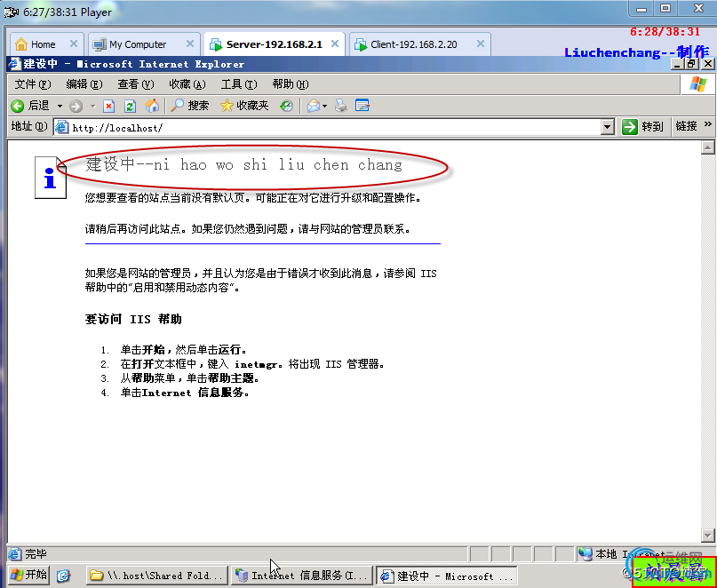Click the History clock icon in toolbar

[287, 106]
